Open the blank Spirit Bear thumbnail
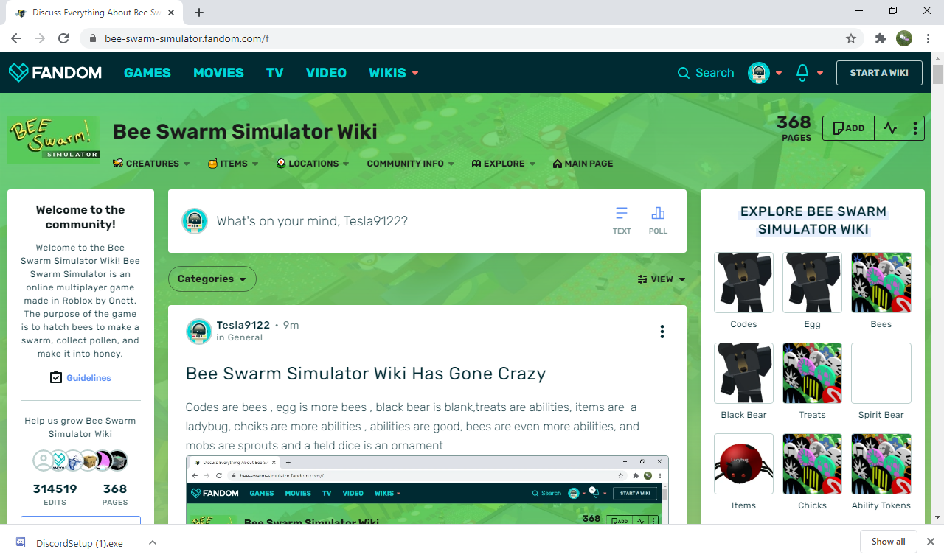944x560 pixels. point(881,374)
